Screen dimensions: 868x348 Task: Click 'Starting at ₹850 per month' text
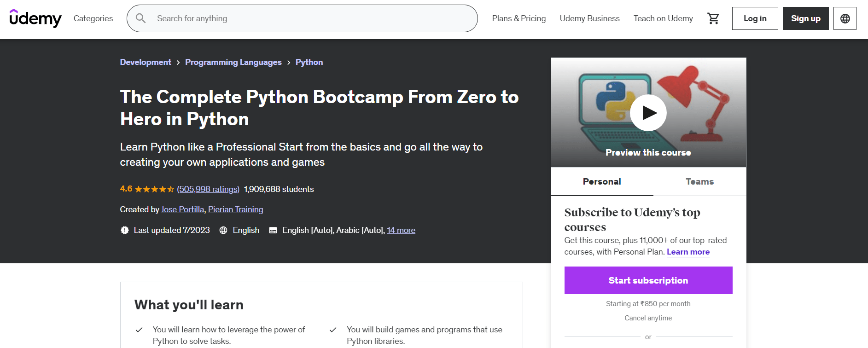648,304
